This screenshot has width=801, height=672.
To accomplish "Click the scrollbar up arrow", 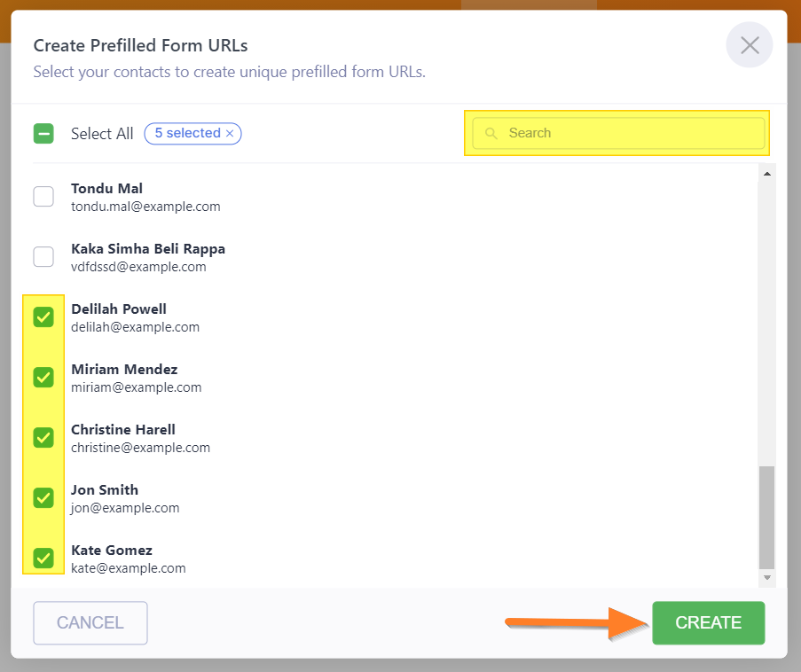I will 766,174.
